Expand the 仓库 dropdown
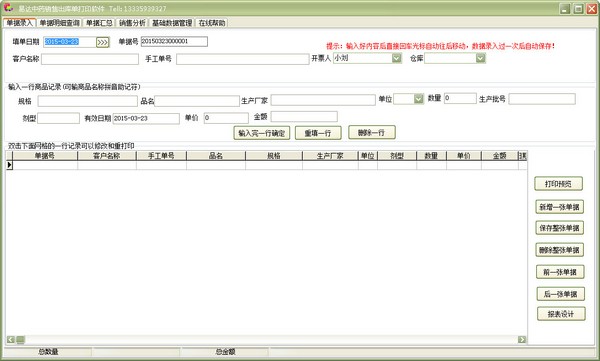 point(480,58)
